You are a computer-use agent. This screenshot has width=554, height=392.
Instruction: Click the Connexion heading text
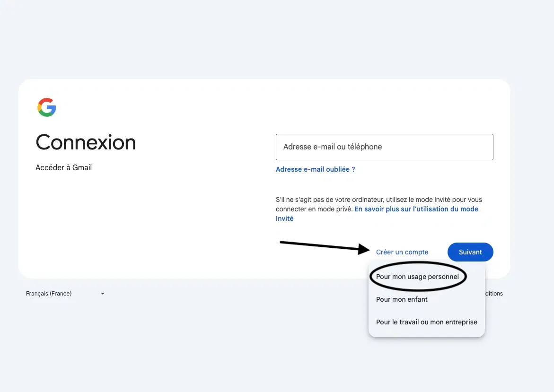tap(86, 142)
